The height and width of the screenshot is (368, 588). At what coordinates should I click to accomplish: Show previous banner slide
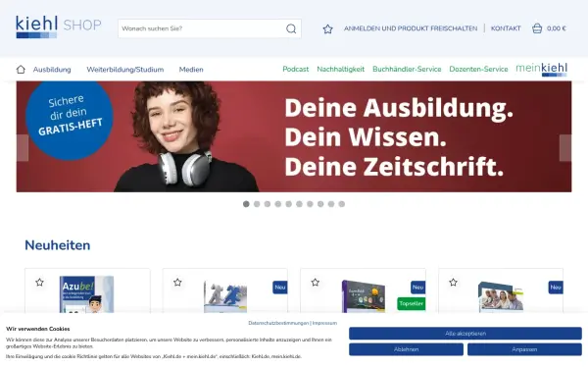tap(23, 148)
